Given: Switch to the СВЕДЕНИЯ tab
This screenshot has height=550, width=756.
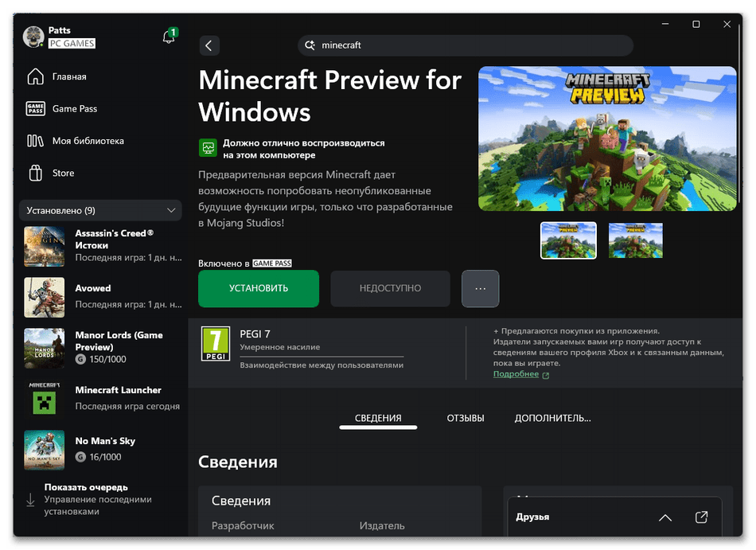Looking at the screenshot, I should pos(378,419).
